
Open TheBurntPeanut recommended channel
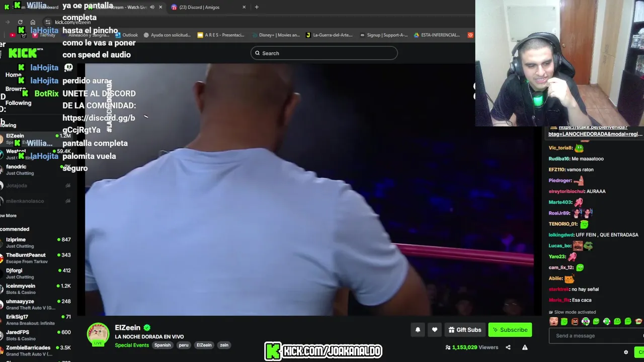point(35,258)
